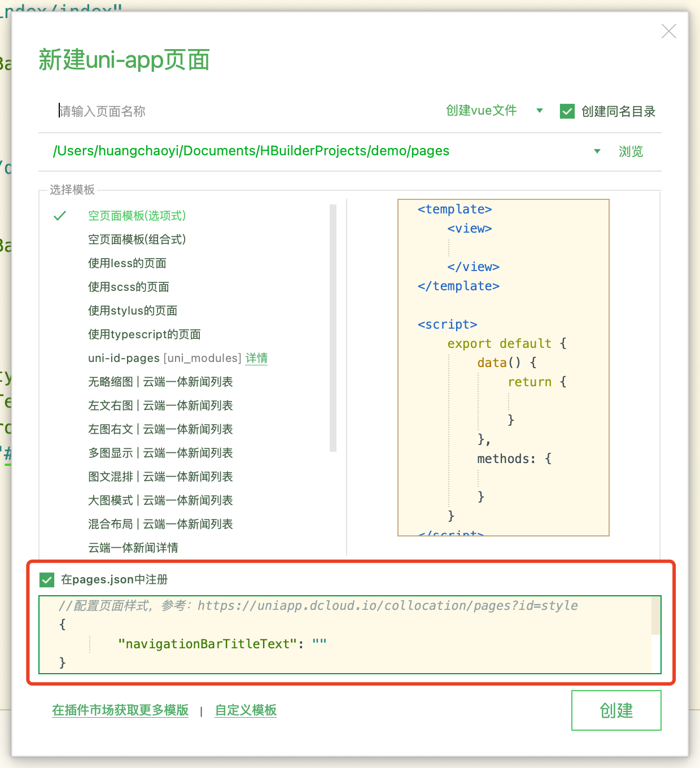Open the 自定义模板 link
This screenshot has height=768, width=700.
click(246, 710)
